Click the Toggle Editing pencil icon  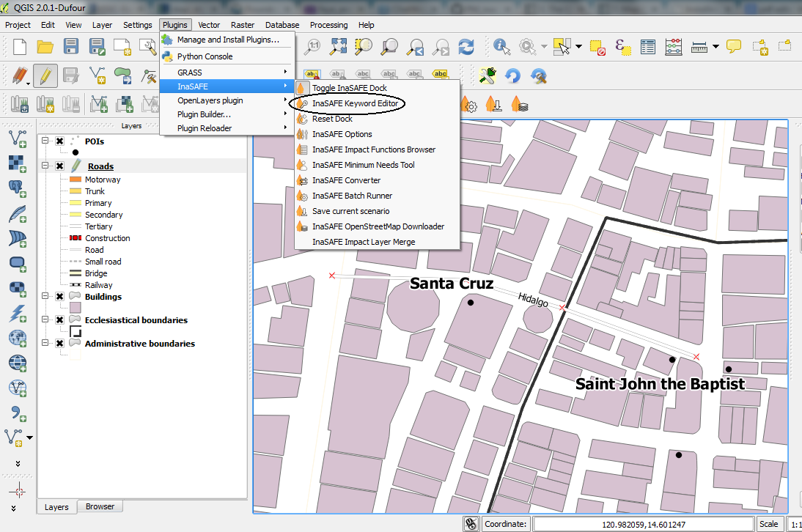pyautogui.click(x=45, y=76)
